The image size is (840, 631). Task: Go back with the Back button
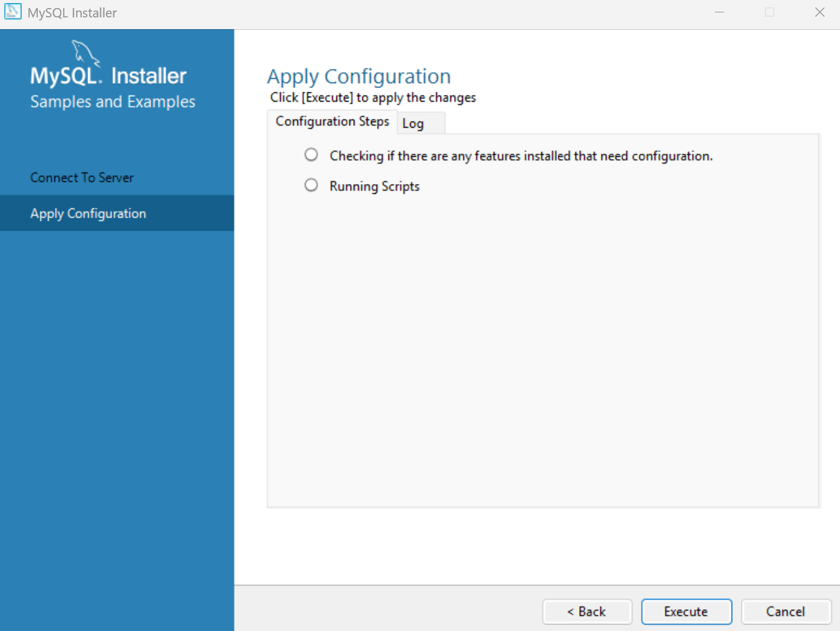coord(587,612)
